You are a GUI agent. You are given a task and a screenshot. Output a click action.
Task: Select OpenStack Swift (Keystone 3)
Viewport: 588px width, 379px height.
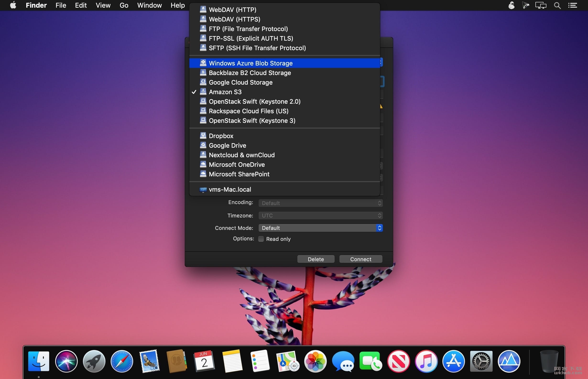coord(284,121)
